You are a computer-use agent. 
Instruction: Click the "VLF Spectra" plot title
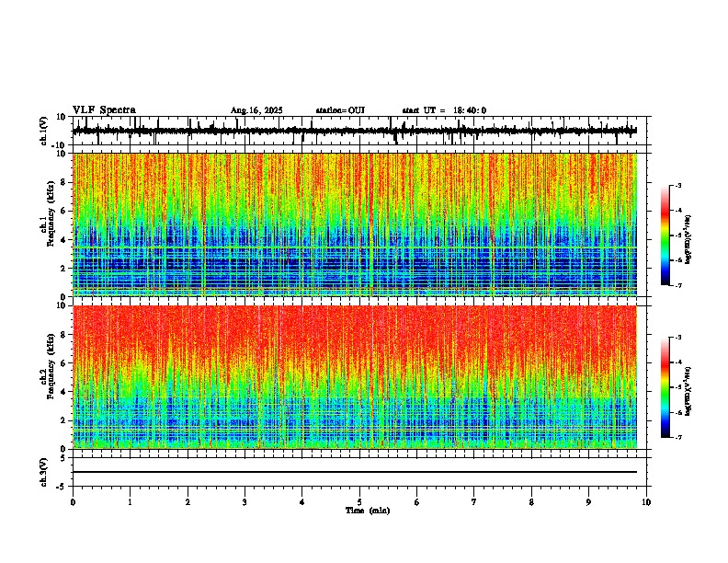pos(104,110)
